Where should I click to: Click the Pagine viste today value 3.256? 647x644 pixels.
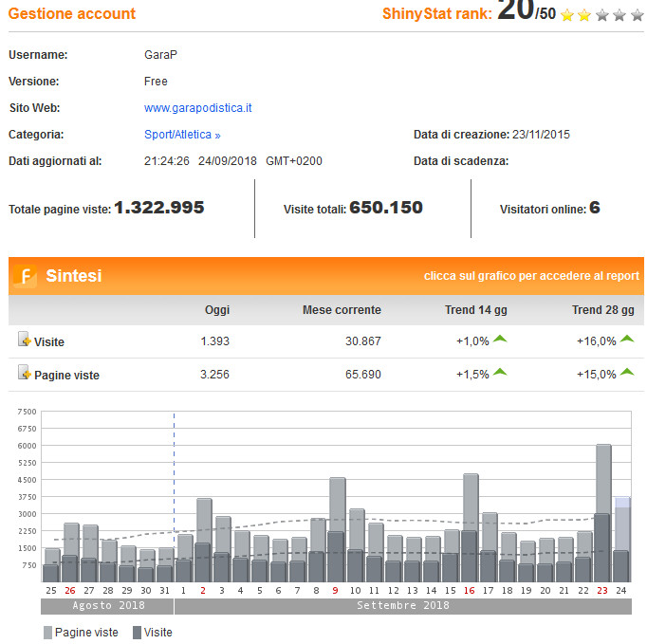214,375
